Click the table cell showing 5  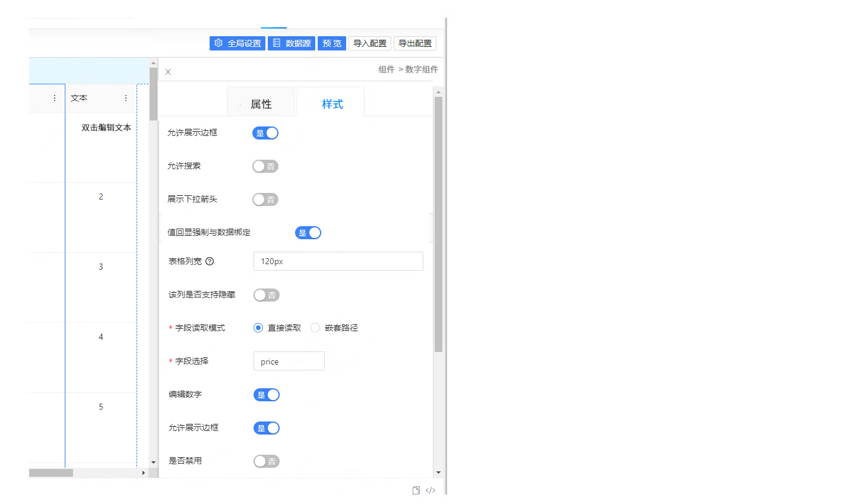tap(101, 427)
